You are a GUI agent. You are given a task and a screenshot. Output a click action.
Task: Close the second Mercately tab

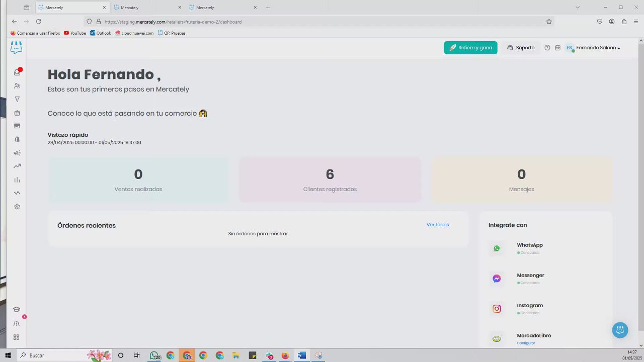180,8
